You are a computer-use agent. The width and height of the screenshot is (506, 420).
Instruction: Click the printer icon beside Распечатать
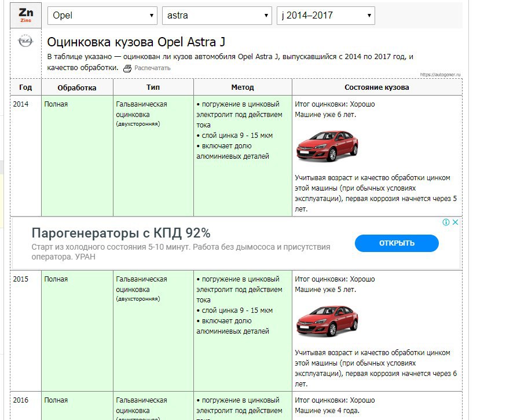pyautogui.click(x=127, y=68)
